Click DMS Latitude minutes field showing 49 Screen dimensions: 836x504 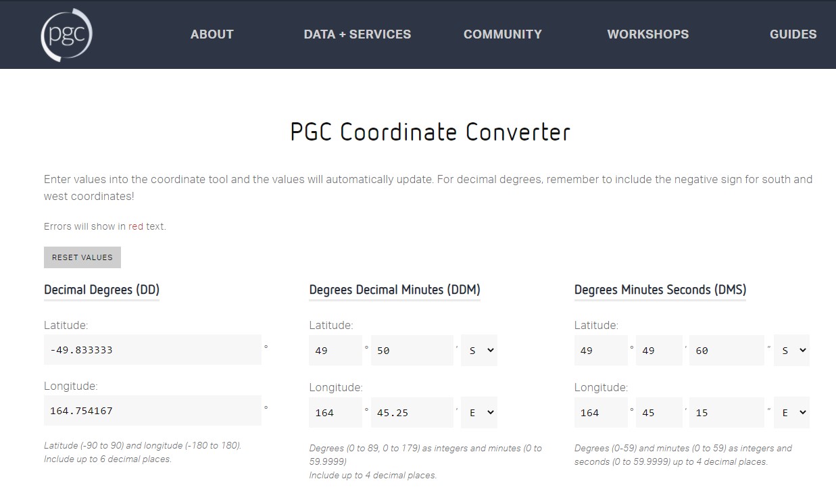click(659, 351)
